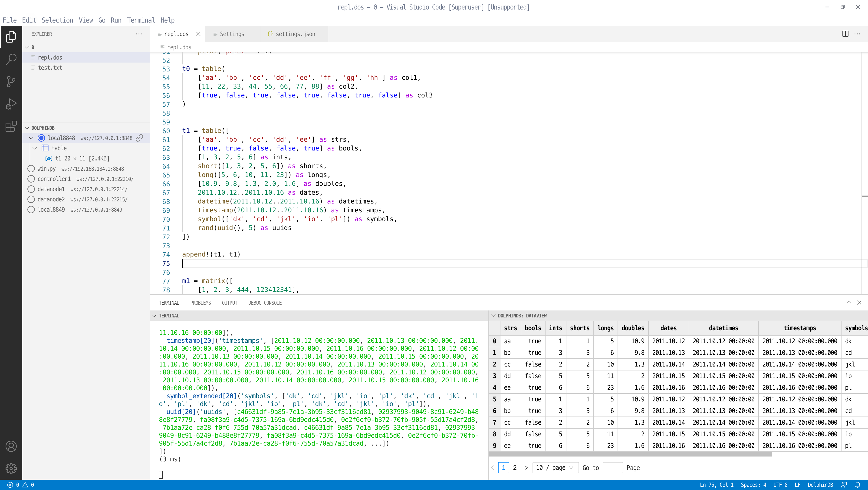Screen dimensions: 868x490
Task: Open the Manage gear menu
Action: pyautogui.click(x=11, y=468)
